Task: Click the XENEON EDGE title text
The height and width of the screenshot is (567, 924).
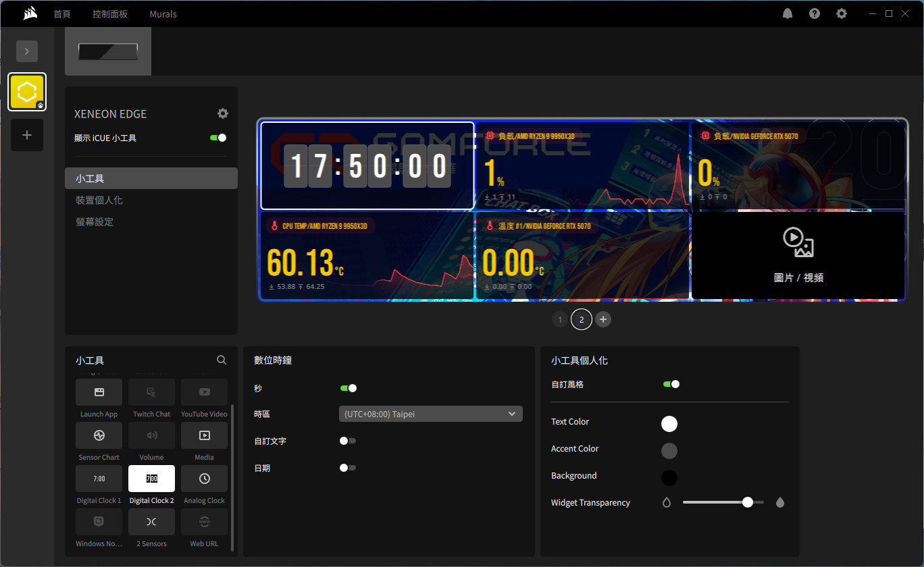Action: click(110, 114)
